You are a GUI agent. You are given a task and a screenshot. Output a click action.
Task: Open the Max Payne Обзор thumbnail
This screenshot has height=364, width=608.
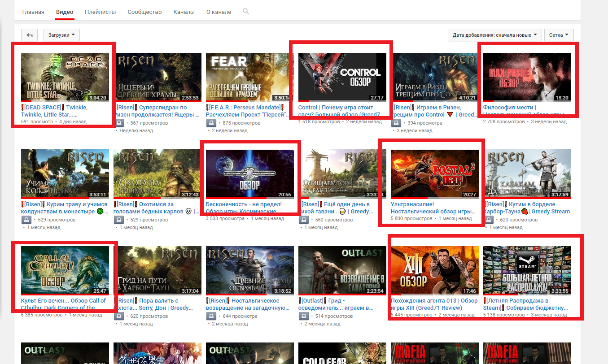527,78
